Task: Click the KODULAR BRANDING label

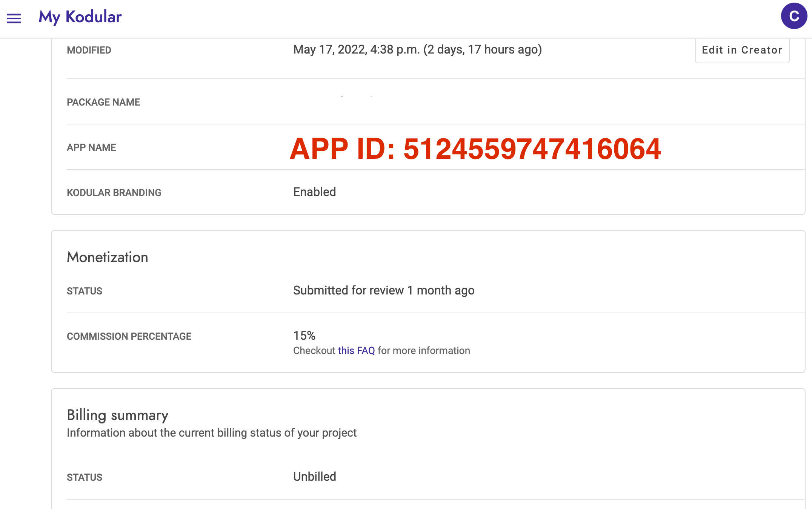Action: (114, 193)
